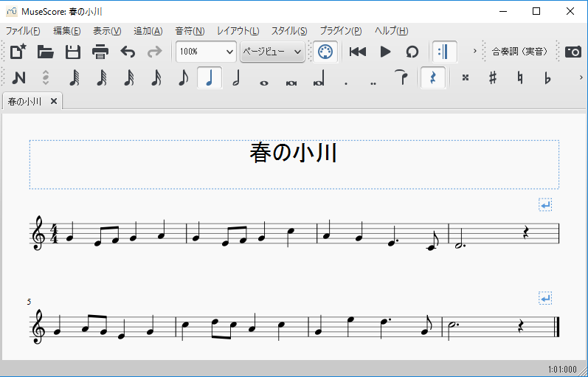Open the 表示(V) menu
The image size is (588, 377).
click(107, 31)
